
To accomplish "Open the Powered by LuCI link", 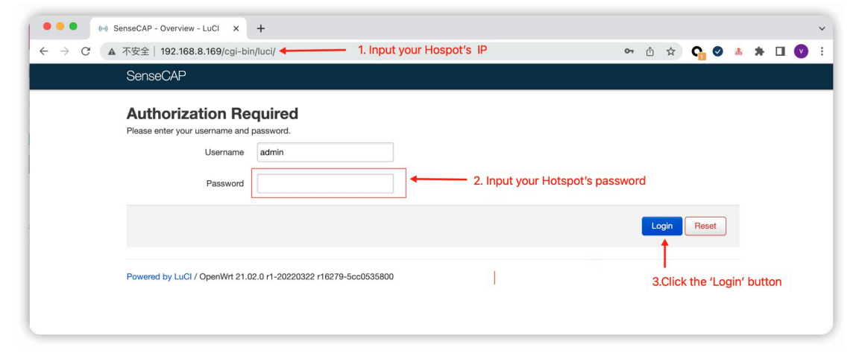I will (x=159, y=277).
